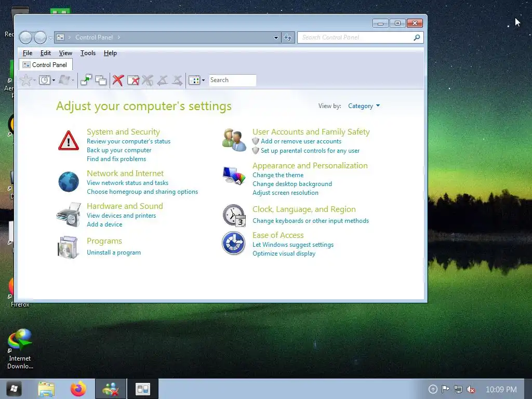Click the Control Panel address breadcrumb
The height and width of the screenshot is (399, 532).
pos(94,37)
